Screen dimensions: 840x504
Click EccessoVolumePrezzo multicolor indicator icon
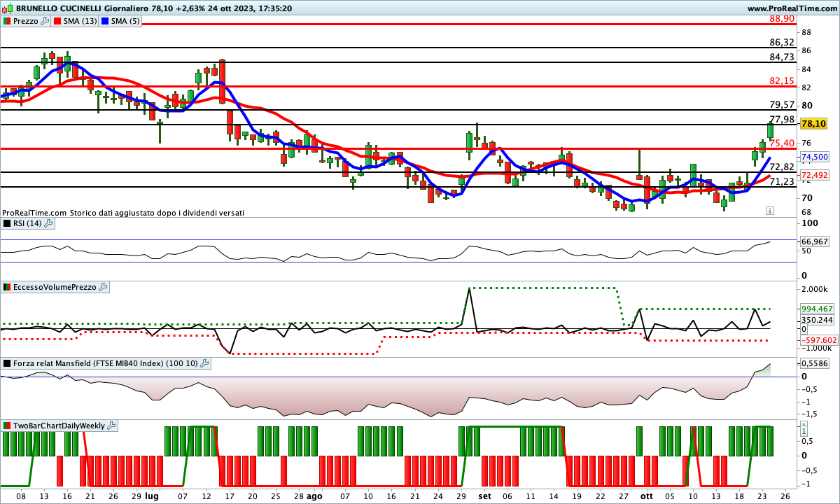coord(7,287)
